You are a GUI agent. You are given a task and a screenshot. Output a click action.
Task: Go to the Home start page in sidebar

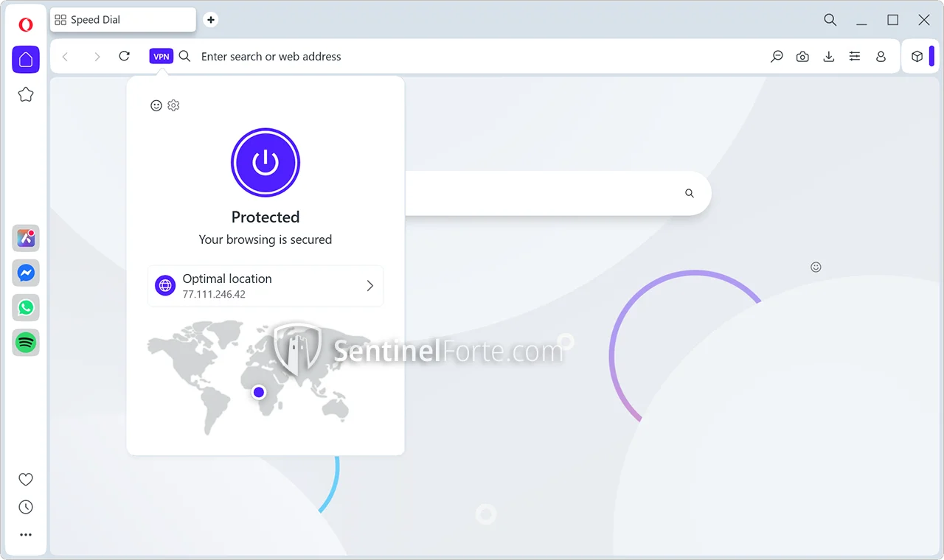(26, 60)
